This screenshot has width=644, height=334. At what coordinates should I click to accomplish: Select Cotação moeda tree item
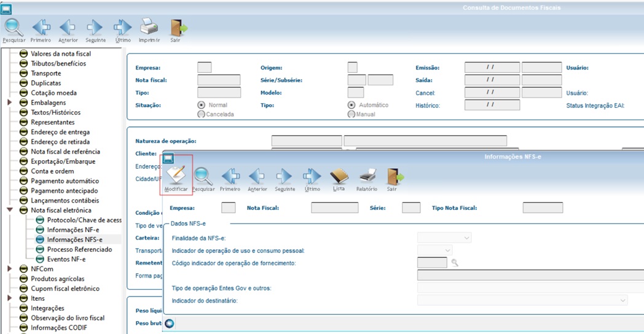click(54, 93)
